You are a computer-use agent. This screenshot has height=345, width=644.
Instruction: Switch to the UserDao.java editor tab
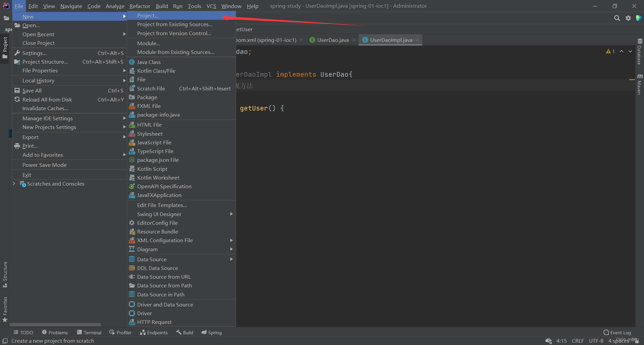click(x=333, y=40)
